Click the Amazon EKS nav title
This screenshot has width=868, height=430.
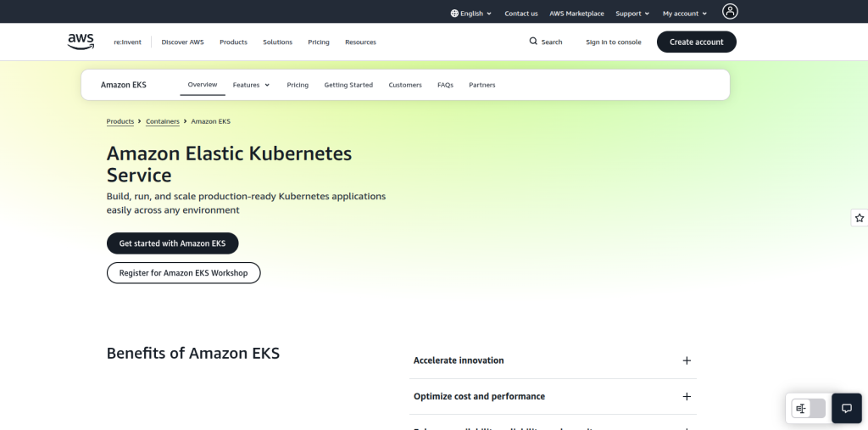[x=124, y=85]
